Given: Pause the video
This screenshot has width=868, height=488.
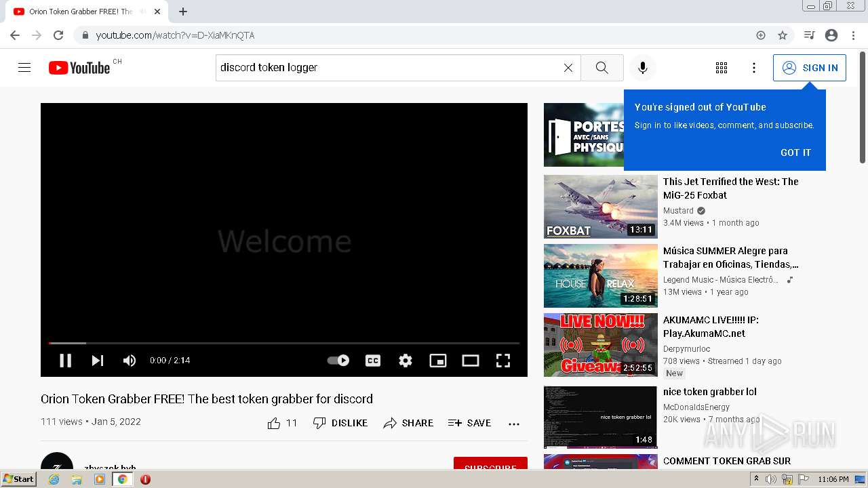Looking at the screenshot, I should [65, 361].
